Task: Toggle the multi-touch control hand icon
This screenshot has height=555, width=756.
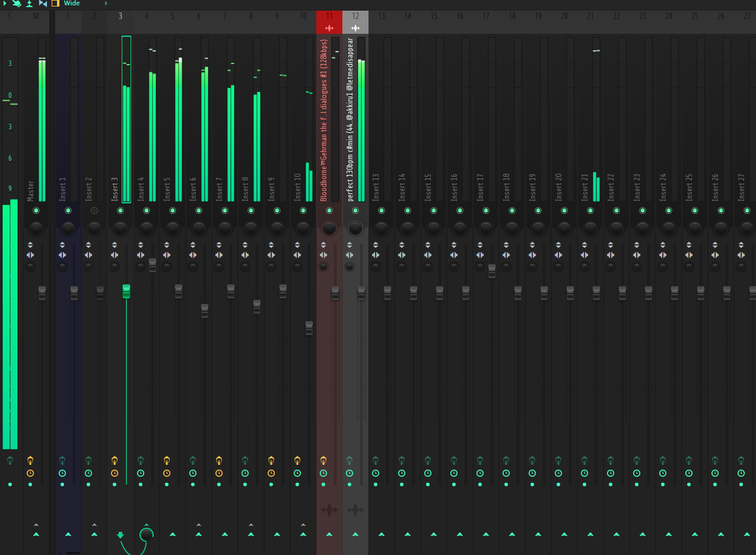Action: coord(17,4)
